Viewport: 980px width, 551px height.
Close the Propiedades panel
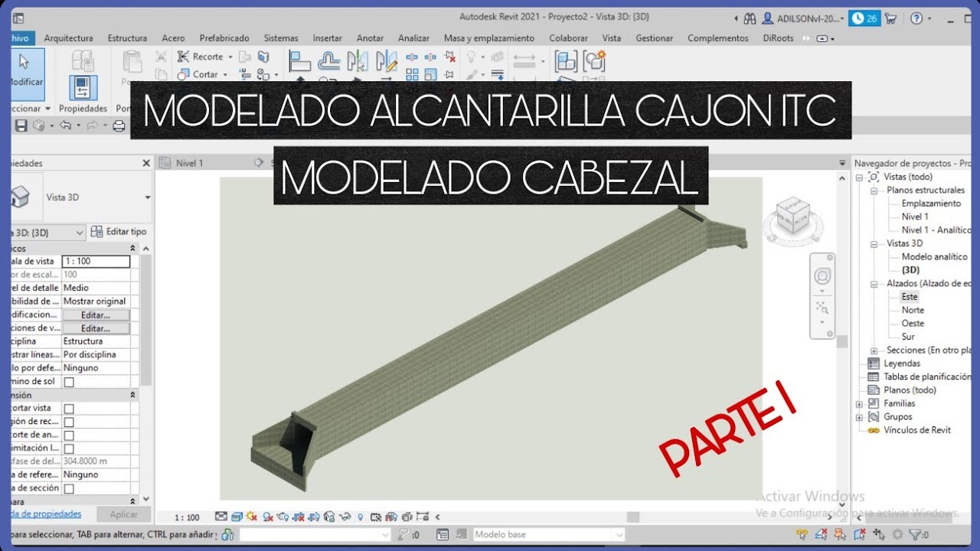click(146, 163)
